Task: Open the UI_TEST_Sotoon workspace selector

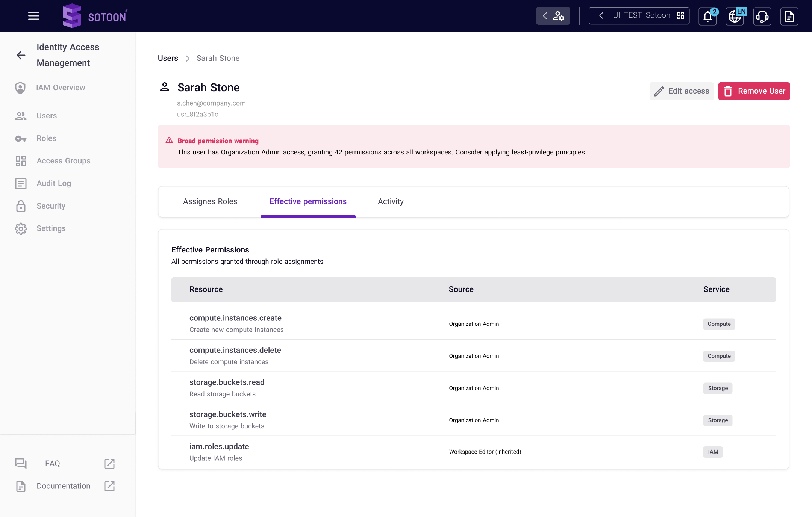Action: coord(639,16)
